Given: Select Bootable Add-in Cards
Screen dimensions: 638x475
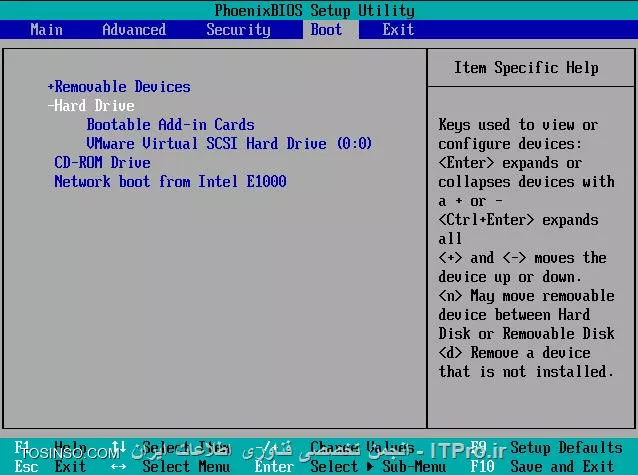Looking at the screenshot, I should (x=170, y=125).
